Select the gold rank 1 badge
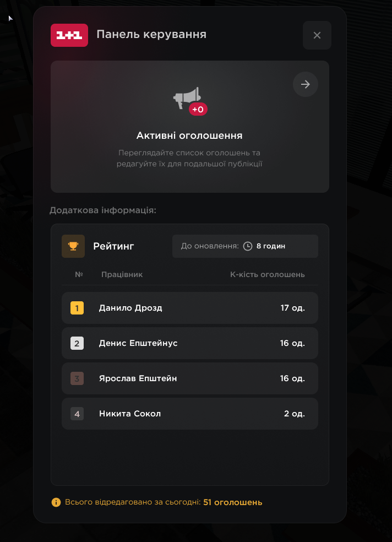Screen dimensions: 392x542 point(77,308)
